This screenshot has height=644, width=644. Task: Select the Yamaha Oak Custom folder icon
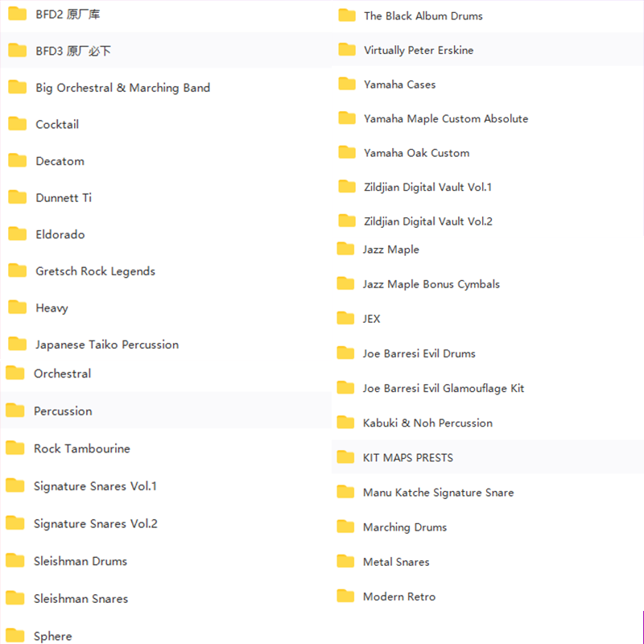347,152
